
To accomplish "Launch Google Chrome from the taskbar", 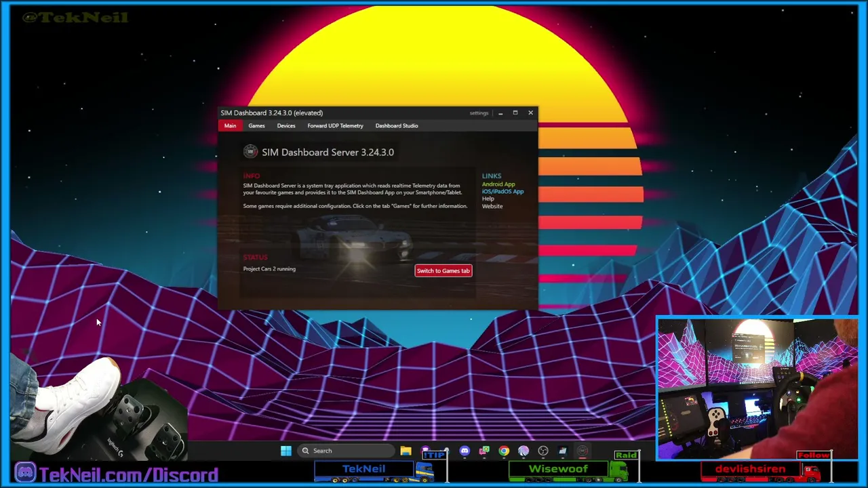I will pyautogui.click(x=504, y=451).
